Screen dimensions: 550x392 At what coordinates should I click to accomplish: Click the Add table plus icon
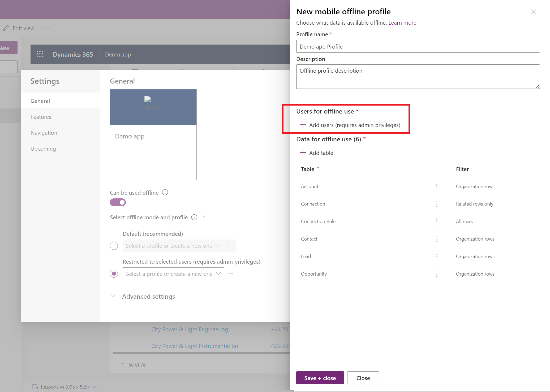303,153
